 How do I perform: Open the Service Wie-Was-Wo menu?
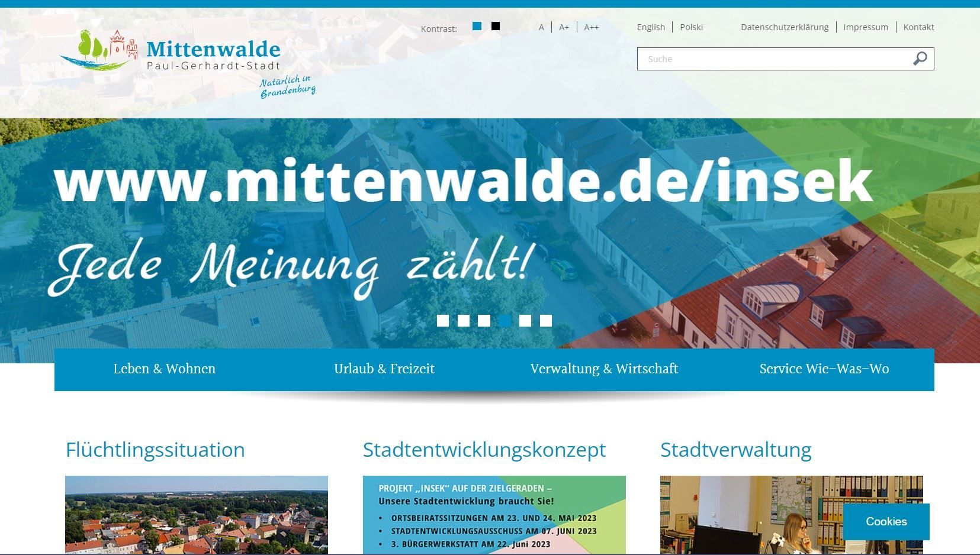[824, 369]
